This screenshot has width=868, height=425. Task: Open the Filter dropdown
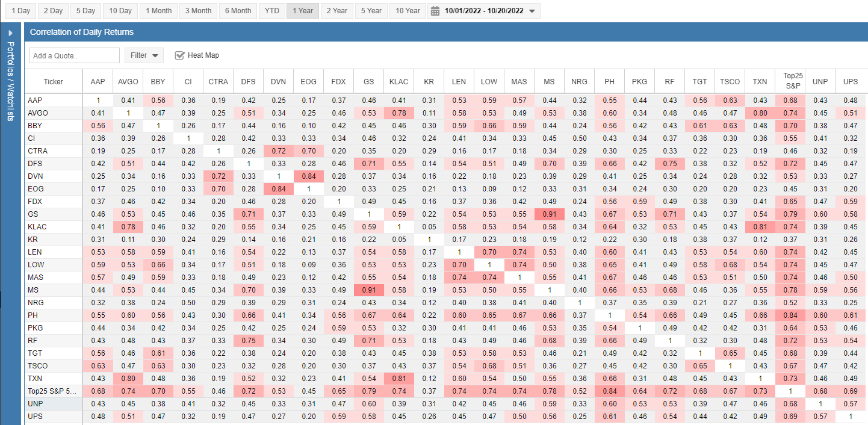144,55
